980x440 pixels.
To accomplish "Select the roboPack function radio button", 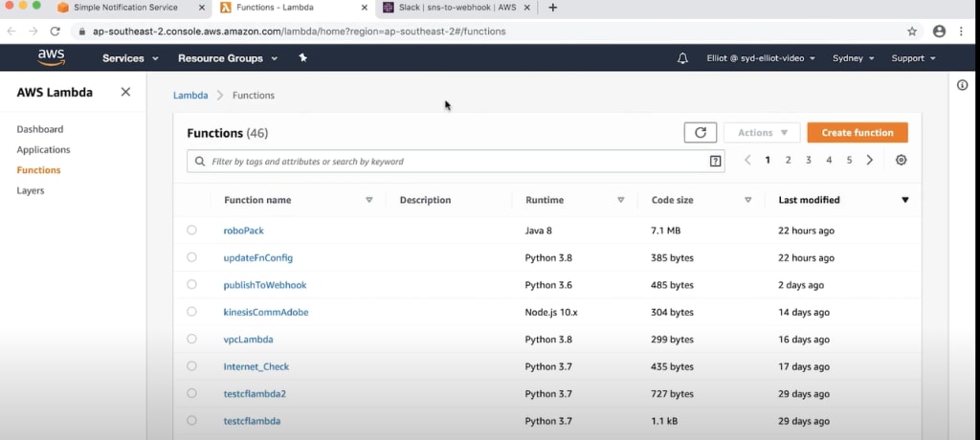I will coord(191,230).
